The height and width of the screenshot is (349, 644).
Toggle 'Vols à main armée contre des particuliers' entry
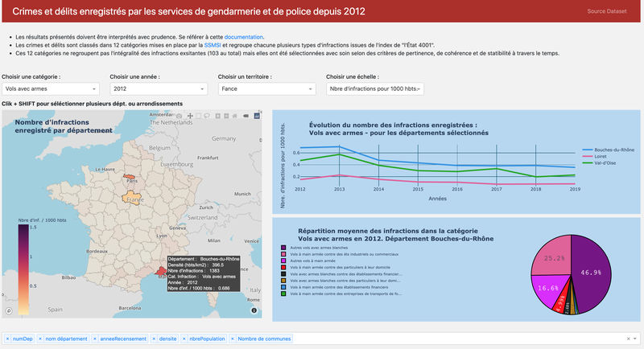coord(336,268)
